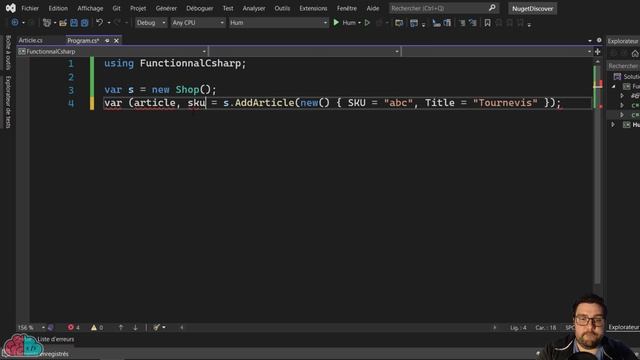The width and height of the screenshot is (640, 360).
Task: Click the save all files icon
Action: [x=84, y=23]
